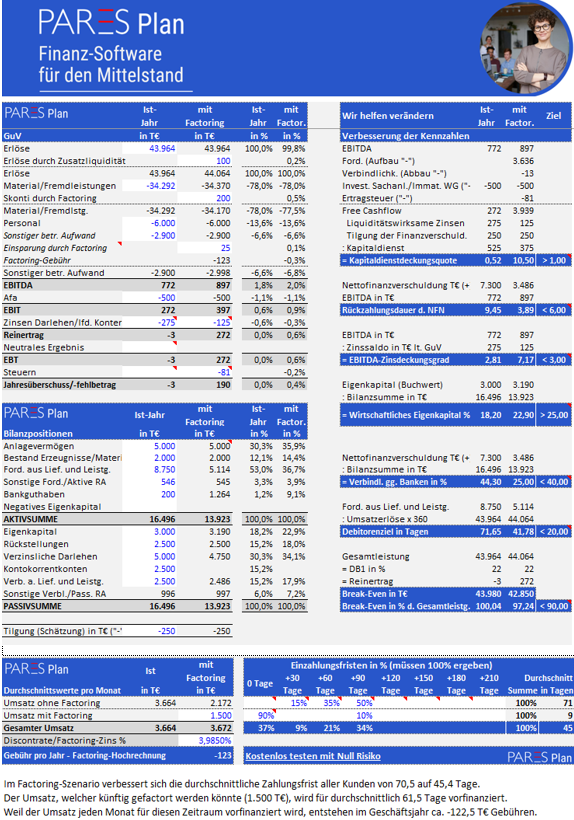Click the '> 25,00' target value cell
The image size is (574, 820).
tap(554, 415)
